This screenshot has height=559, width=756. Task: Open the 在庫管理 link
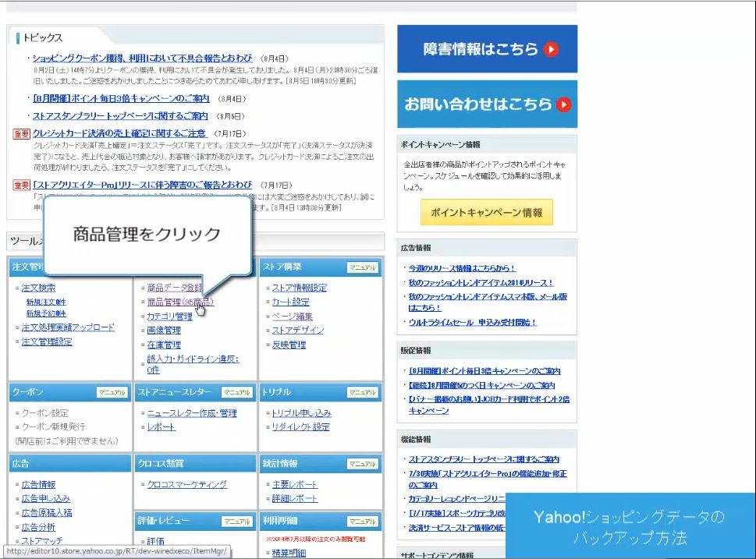point(164,345)
